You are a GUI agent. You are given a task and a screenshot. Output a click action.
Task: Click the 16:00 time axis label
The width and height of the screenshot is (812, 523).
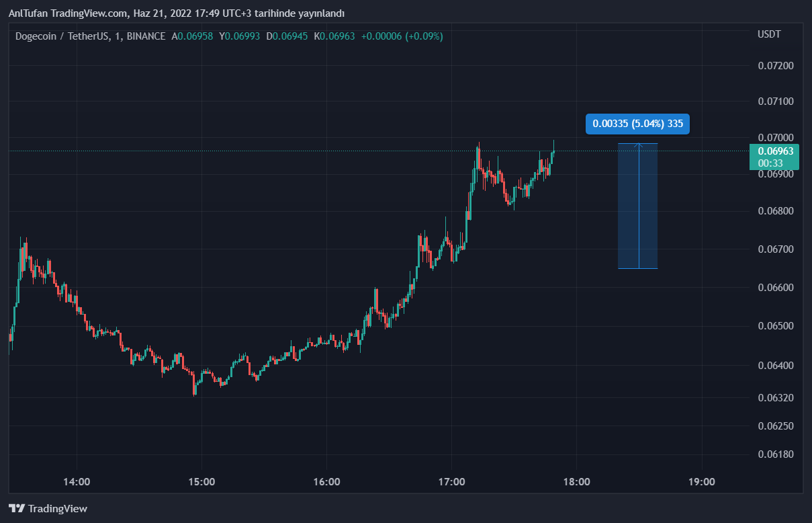pyautogui.click(x=326, y=482)
